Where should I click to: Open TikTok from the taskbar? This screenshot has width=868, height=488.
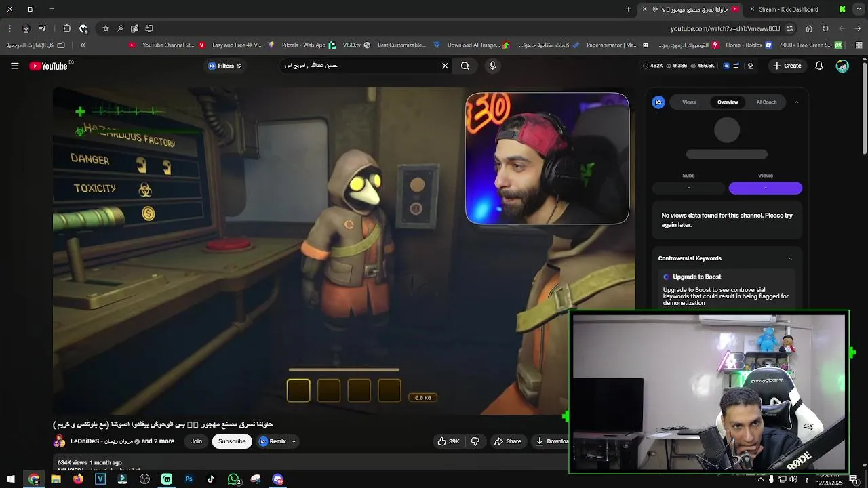click(x=211, y=479)
